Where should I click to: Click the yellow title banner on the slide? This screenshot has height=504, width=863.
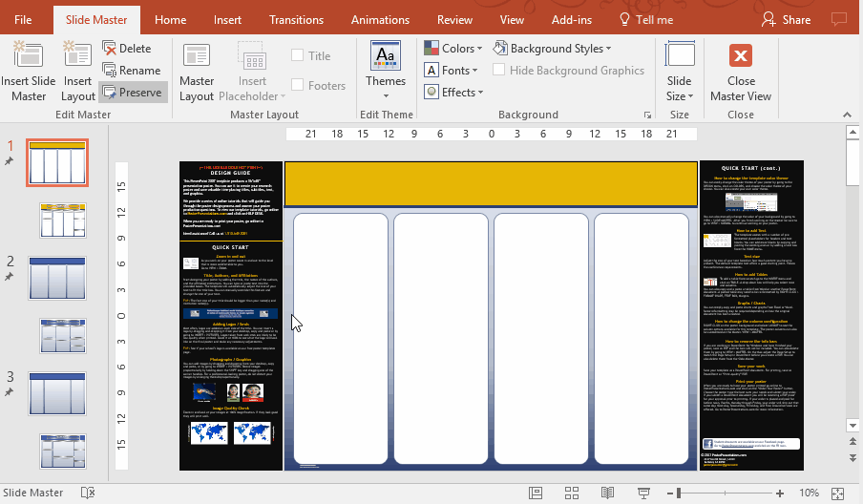click(491, 184)
